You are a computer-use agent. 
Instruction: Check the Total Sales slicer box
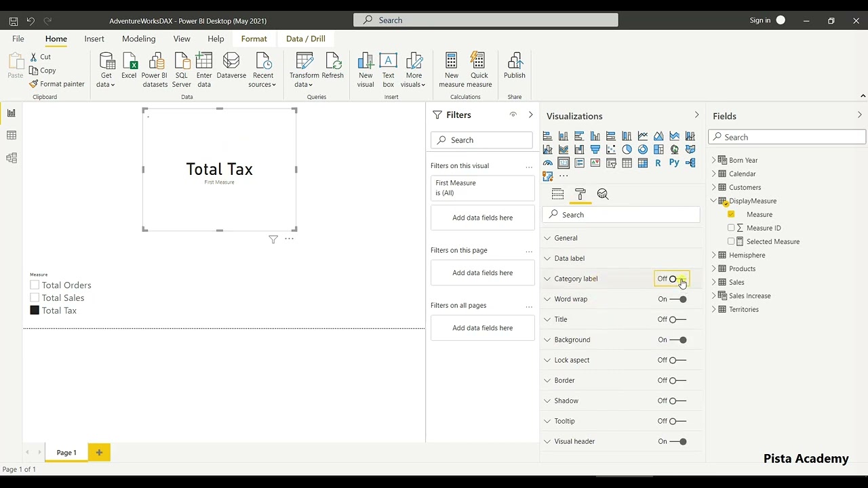35,298
